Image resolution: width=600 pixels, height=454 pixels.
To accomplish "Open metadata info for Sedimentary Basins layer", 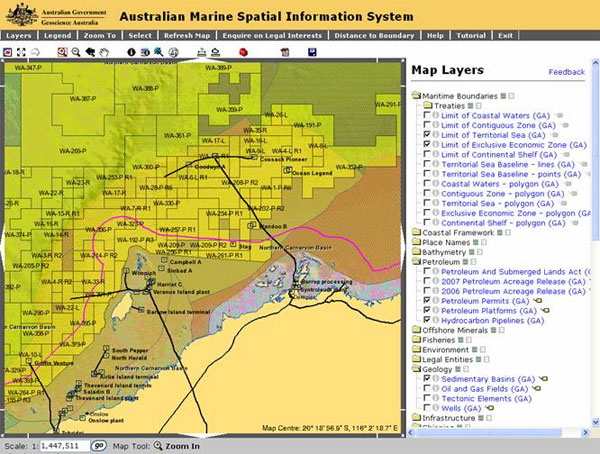I will 435,379.
